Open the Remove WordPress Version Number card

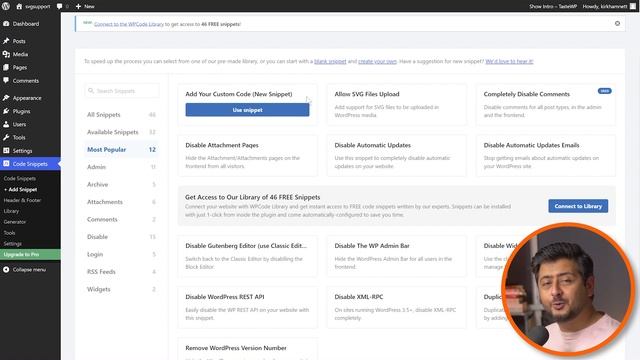pos(247,349)
